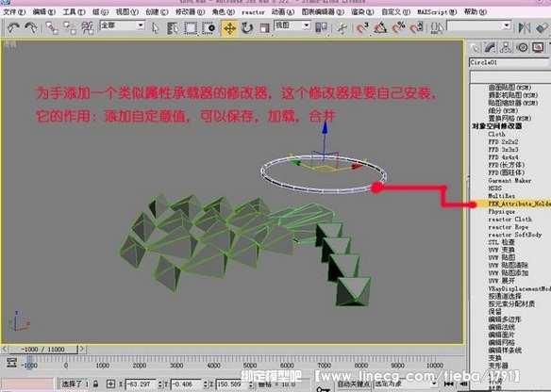Click the Mirror tool icon
This screenshot has height=392, width=551.
click(x=525, y=28)
